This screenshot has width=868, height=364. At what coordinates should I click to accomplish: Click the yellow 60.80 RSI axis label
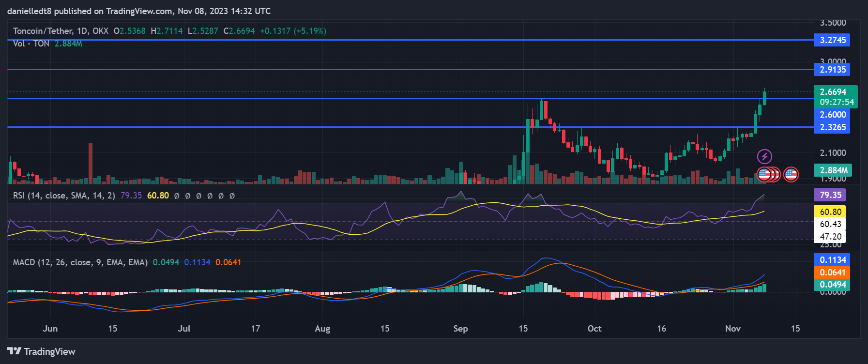pos(830,212)
